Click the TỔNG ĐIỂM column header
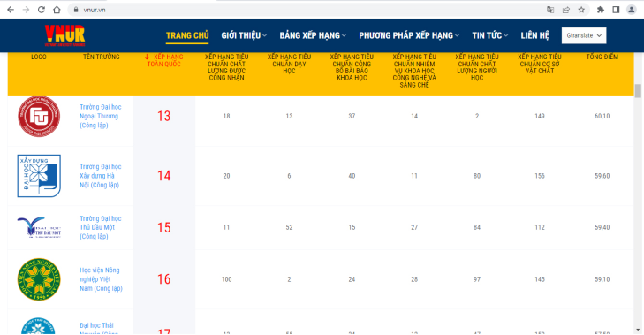Viewport: 644px width, 335px height. [602, 57]
